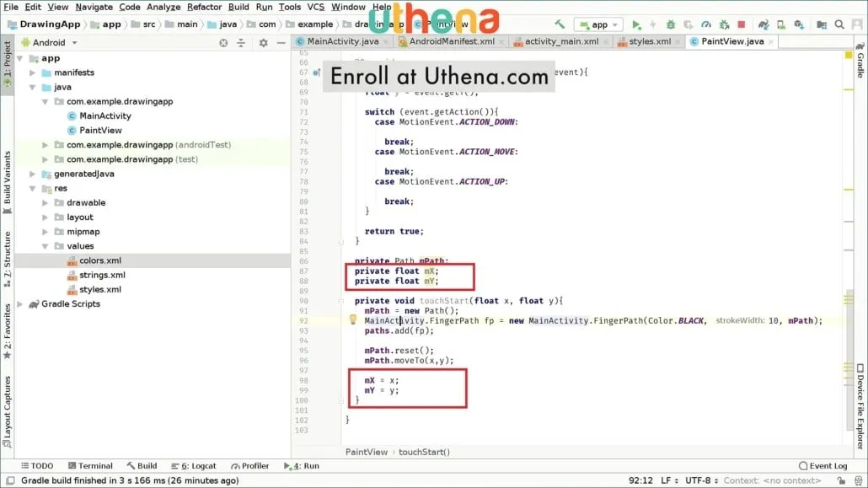Expand the layout folder

point(46,217)
